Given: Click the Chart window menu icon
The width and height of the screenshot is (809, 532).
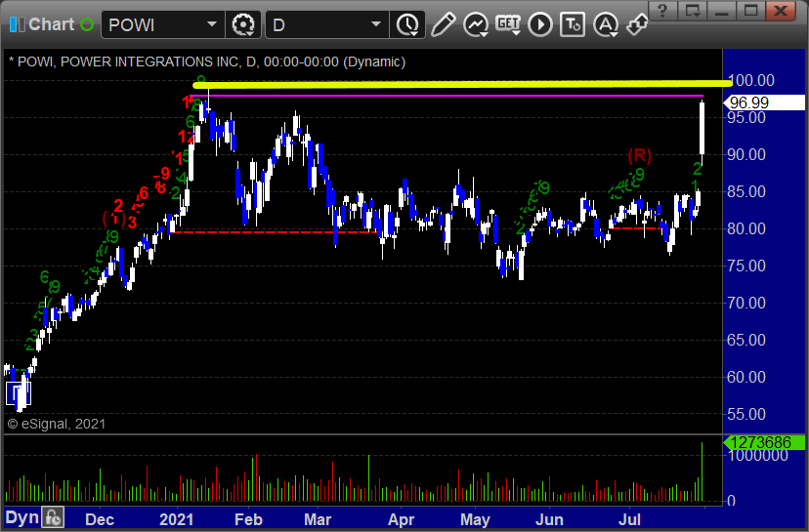Looking at the screenshot, I should pyautogui.click(x=17, y=24).
